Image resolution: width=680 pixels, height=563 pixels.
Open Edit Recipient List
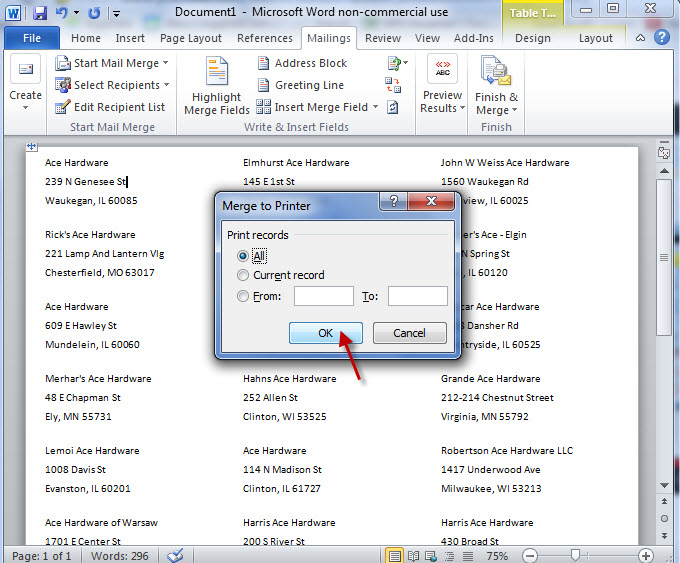(x=110, y=107)
